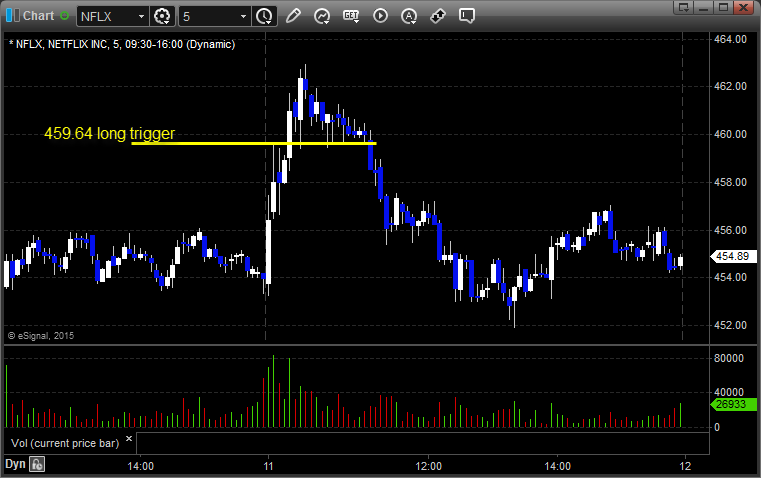
Task: Toggle the time lock icon next to Dyn
Action: (37, 464)
